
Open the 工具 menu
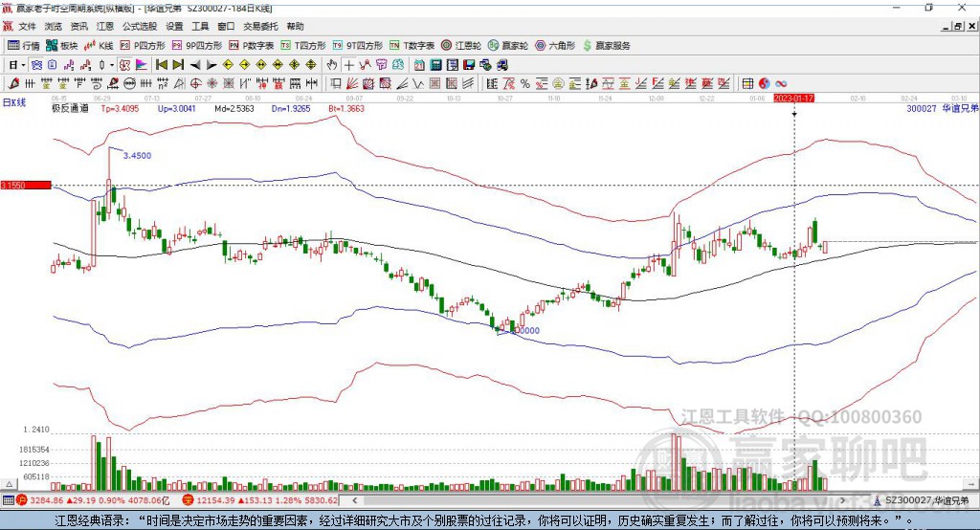[200, 26]
